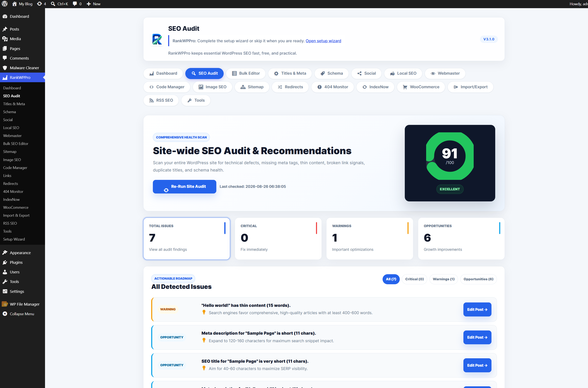Click the WordPress logo icon in admin bar
The height and width of the screenshot is (388, 588).
point(5,4)
